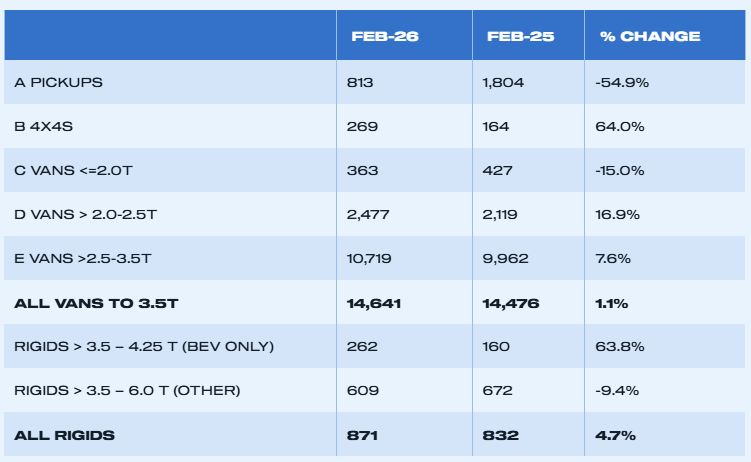Click the 63.8% change cell
Viewport: 751px width, 462px height.
point(620,346)
